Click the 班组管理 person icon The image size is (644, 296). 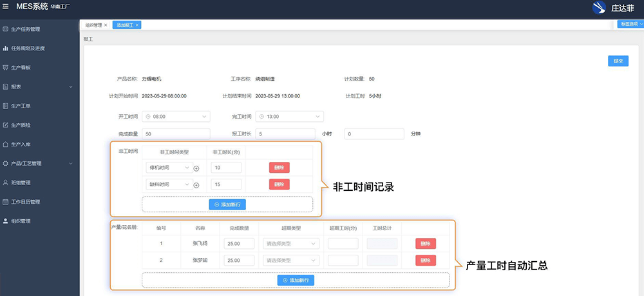tap(5, 183)
